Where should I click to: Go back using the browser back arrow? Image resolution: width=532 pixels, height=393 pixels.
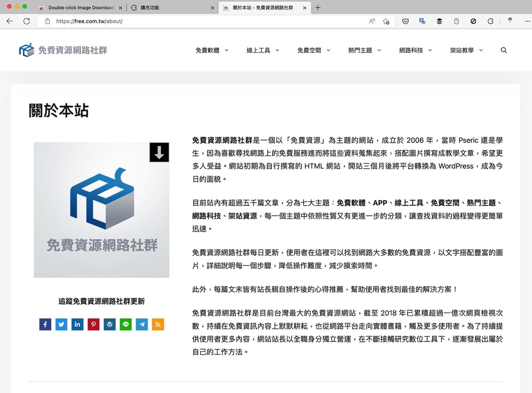point(10,21)
